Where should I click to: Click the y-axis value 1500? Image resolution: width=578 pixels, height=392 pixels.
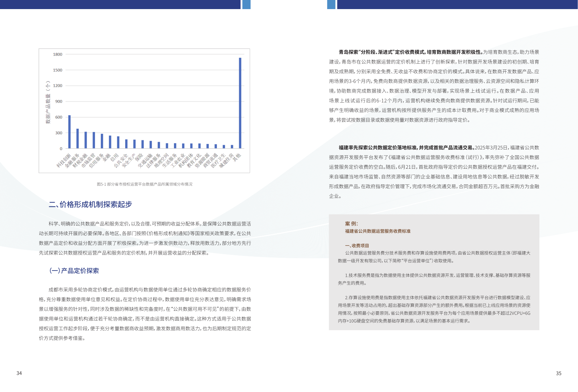pos(58,70)
